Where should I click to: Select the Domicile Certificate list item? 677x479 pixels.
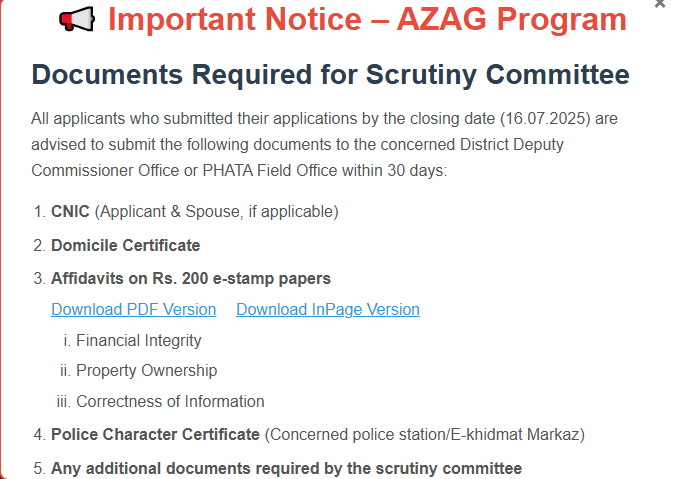click(x=126, y=245)
